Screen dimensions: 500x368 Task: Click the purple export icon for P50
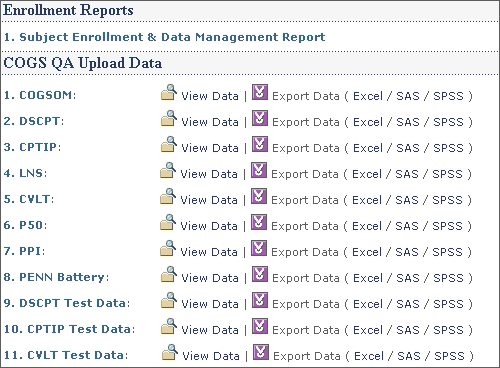[259, 222]
